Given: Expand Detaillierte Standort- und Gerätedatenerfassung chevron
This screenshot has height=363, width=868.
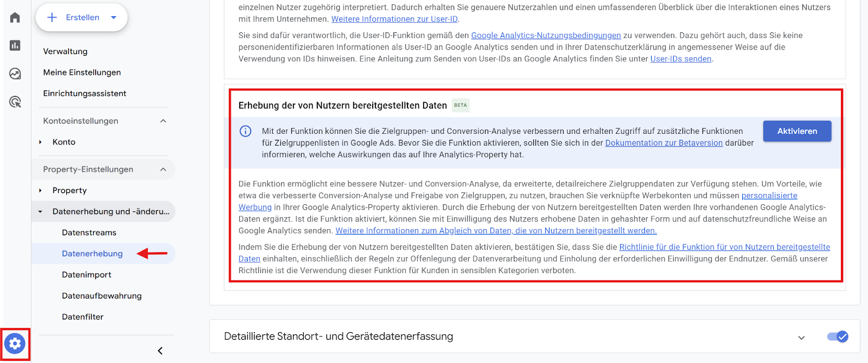Looking at the screenshot, I should [x=801, y=338].
